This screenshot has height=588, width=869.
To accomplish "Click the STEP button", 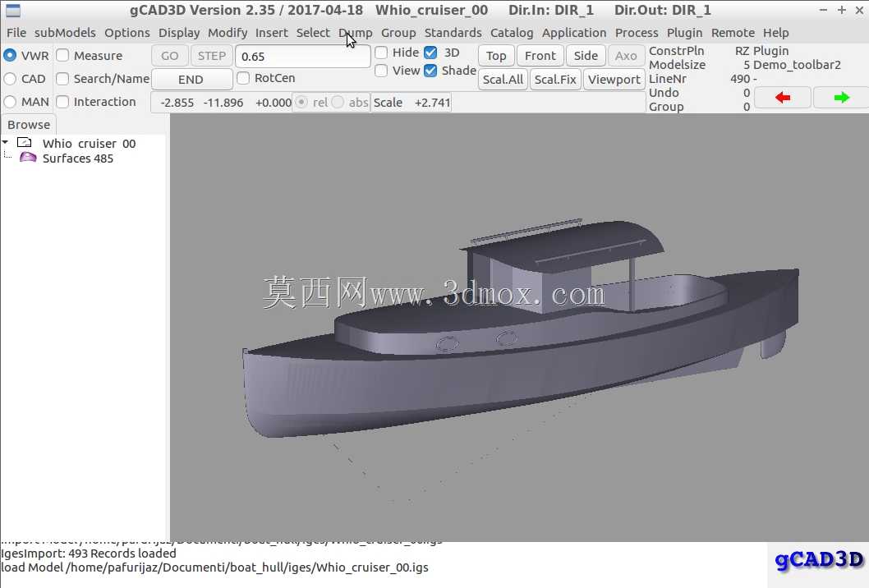I will click(212, 56).
